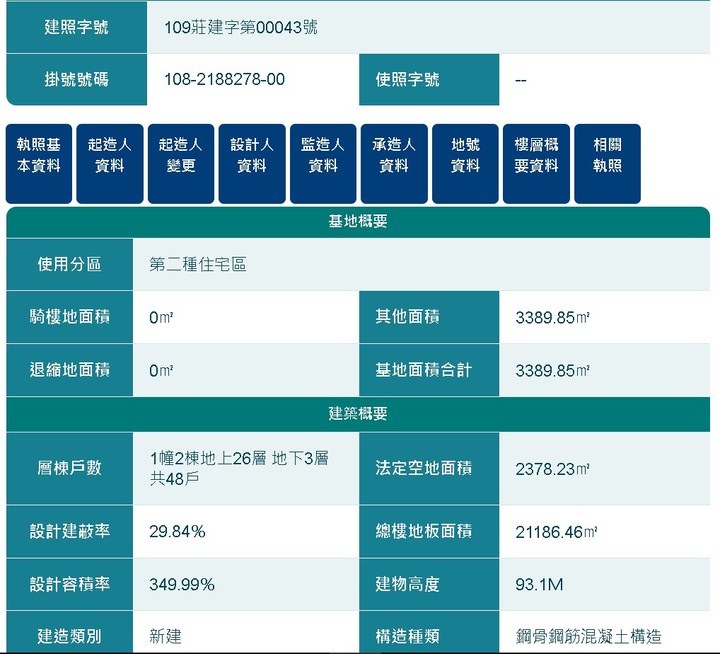The width and height of the screenshot is (720, 654).
Task: Click the 掛號號碼 label
Action: (76, 79)
